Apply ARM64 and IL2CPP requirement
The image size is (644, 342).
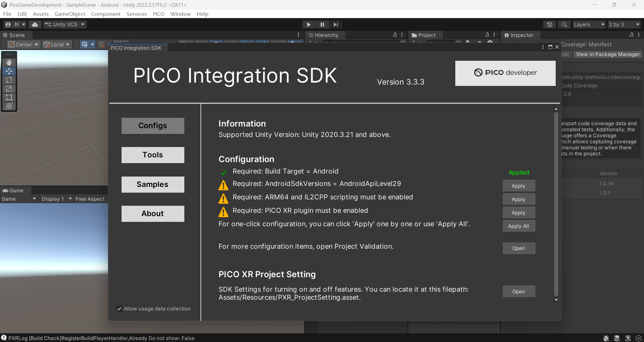pos(519,199)
